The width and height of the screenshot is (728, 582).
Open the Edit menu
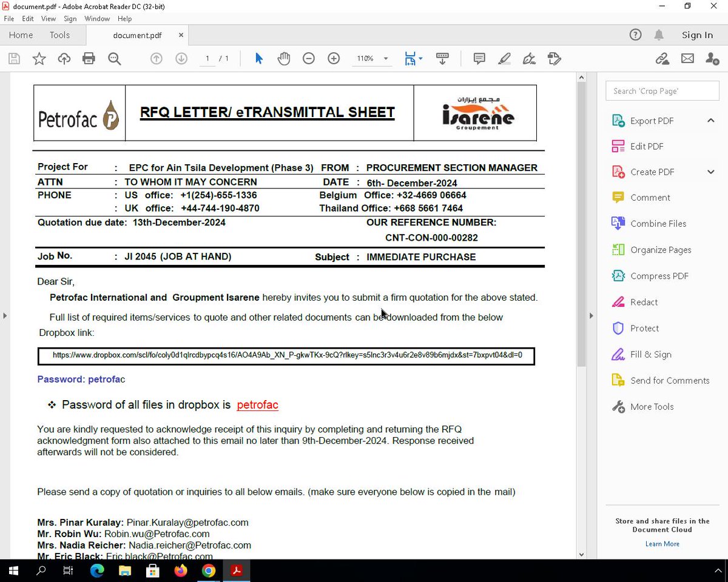[x=28, y=19]
